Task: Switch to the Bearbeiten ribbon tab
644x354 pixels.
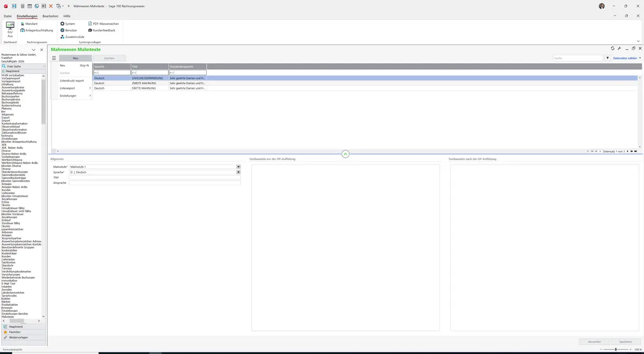Action: 50,16
